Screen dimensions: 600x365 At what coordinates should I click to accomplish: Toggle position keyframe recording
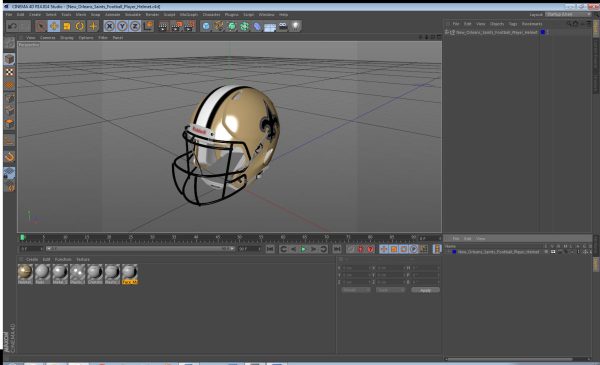coord(384,249)
